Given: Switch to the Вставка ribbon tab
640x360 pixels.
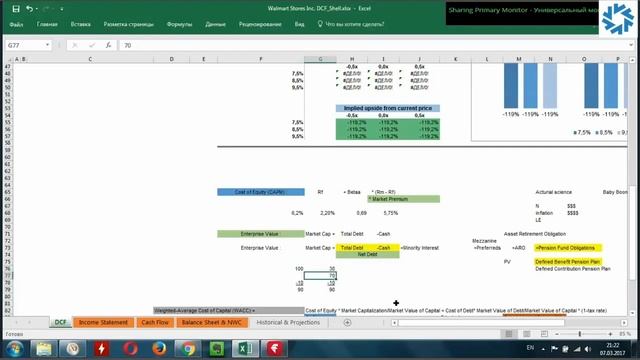Looking at the screenshot, I should coord(80,24).
